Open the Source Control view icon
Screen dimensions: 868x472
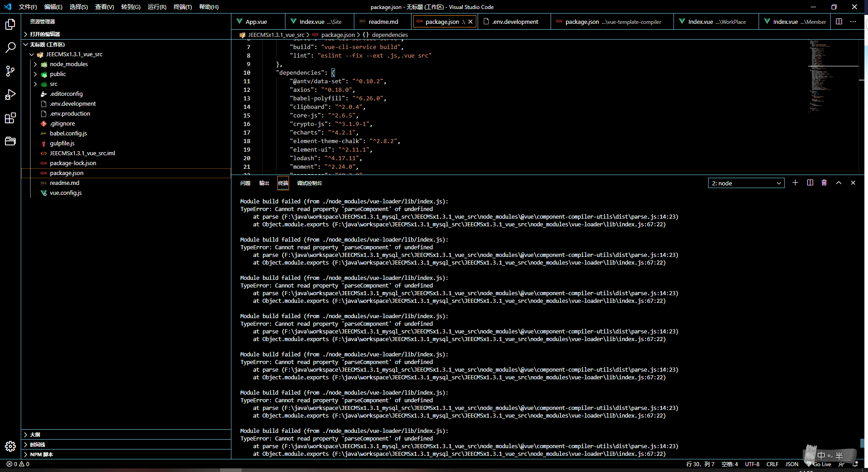[x=10, y=71]
